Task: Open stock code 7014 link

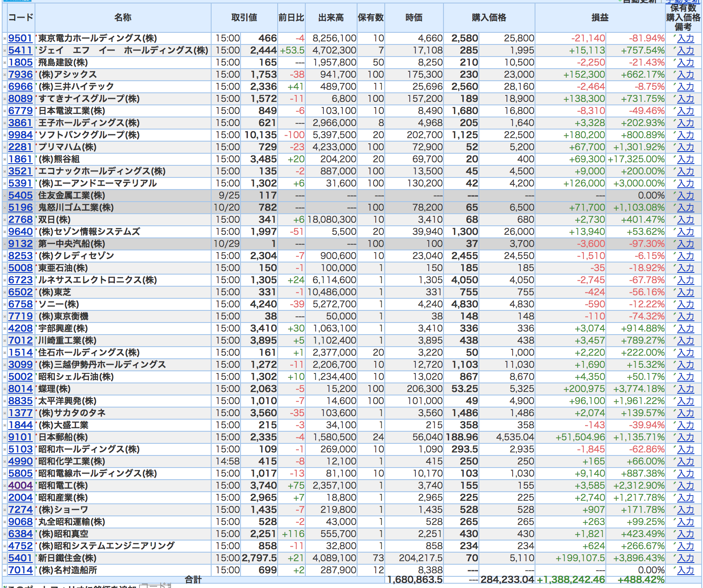Action: 20,570
